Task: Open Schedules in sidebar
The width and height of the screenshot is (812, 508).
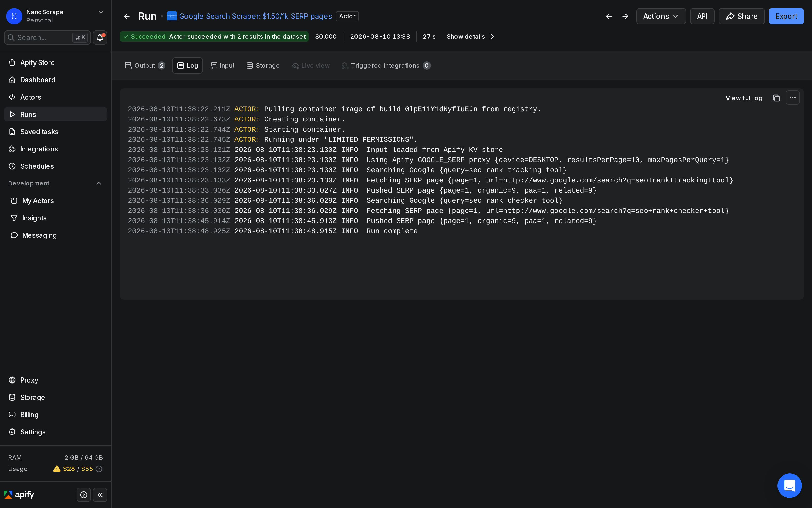Action: tap(55, 166)
